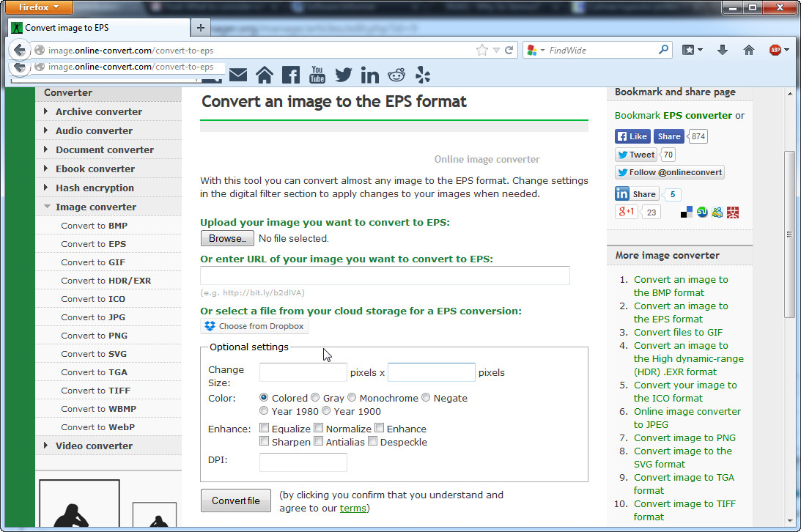Click the downloads arrow icon

pos(723,50)
